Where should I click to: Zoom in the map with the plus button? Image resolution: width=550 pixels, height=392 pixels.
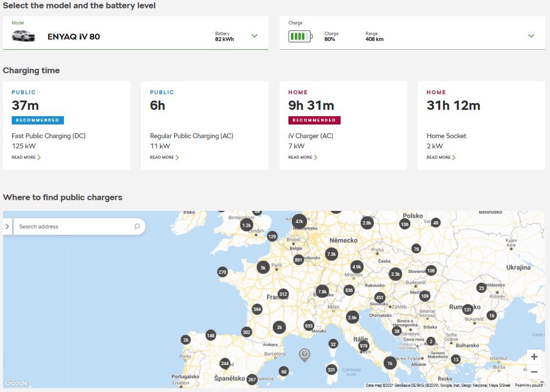[534, 357]
